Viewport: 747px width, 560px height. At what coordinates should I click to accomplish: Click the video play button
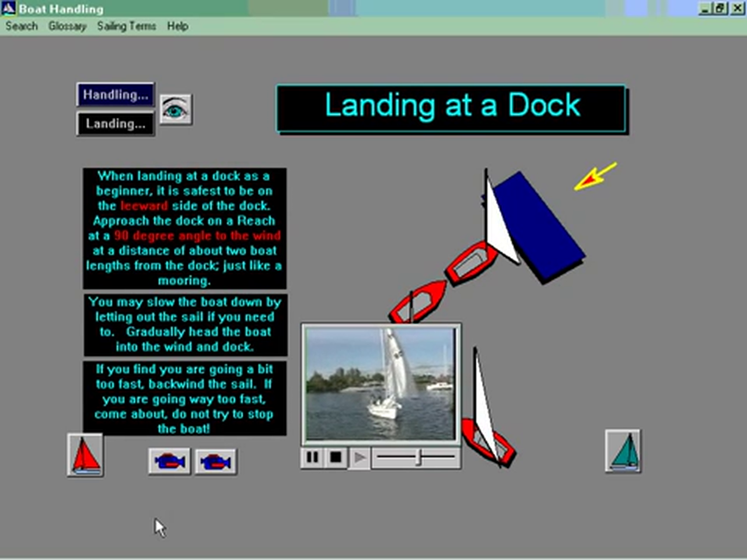click(x=359, y=458)
